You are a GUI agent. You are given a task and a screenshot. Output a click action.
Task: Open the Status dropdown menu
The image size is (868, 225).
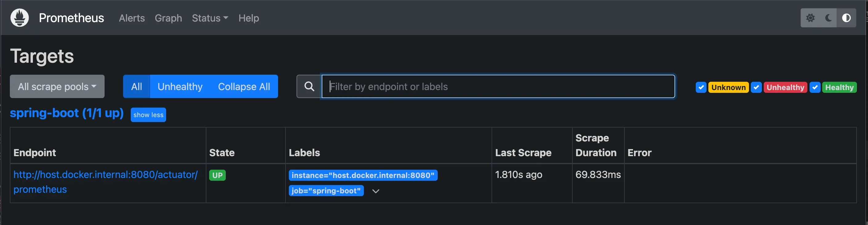209,18
